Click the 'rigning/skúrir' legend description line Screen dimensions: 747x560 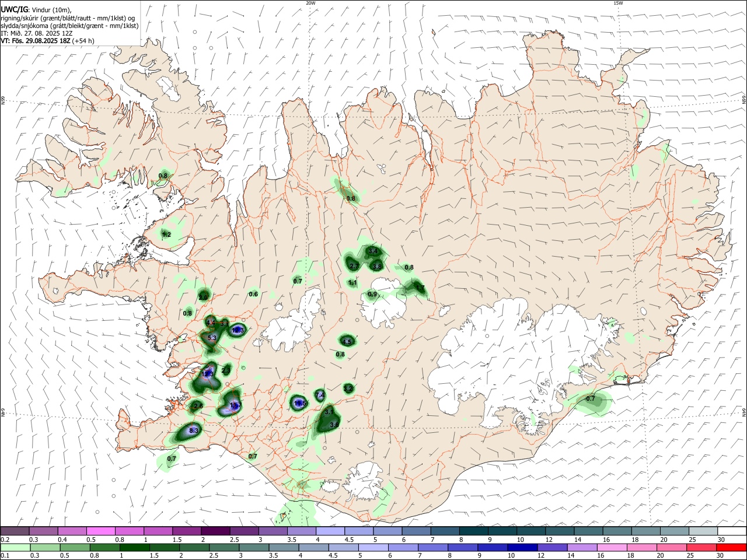pyautogui.click(x=69, y=18)
